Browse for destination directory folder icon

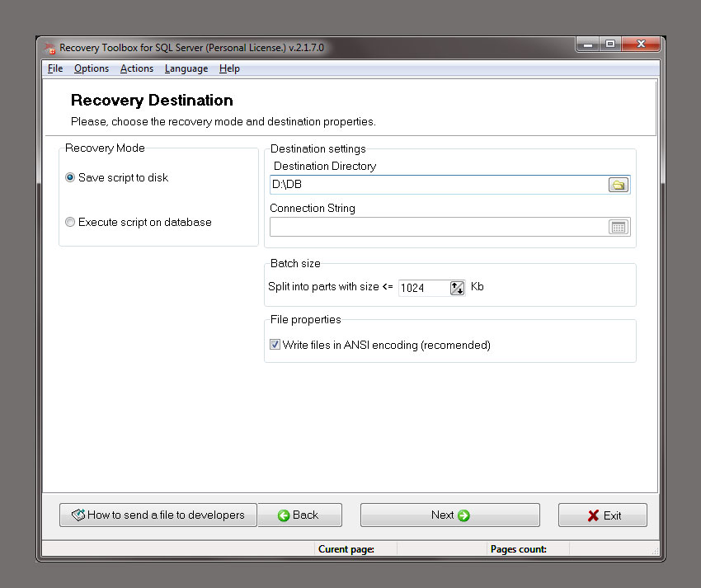tap(619, 185)
